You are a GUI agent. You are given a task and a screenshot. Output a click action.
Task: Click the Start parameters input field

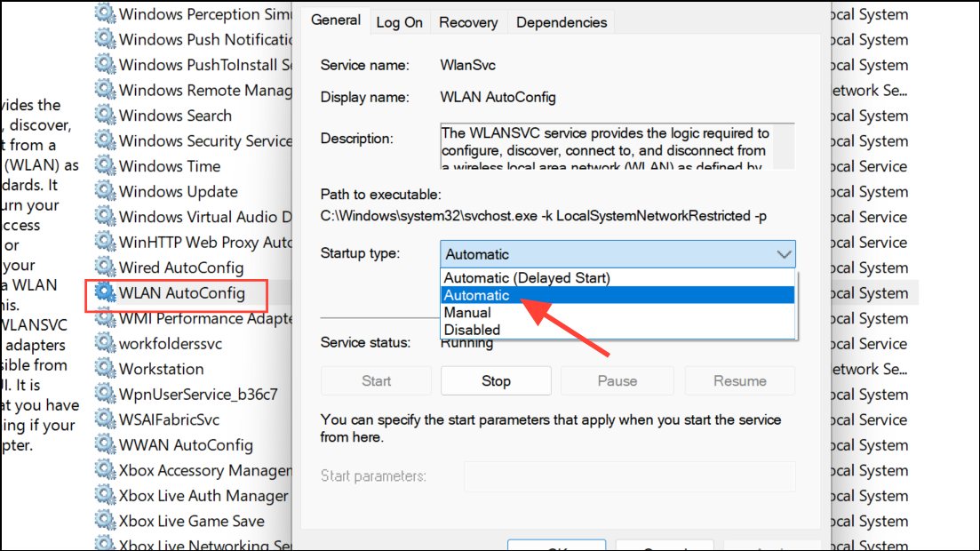[629, 476]
